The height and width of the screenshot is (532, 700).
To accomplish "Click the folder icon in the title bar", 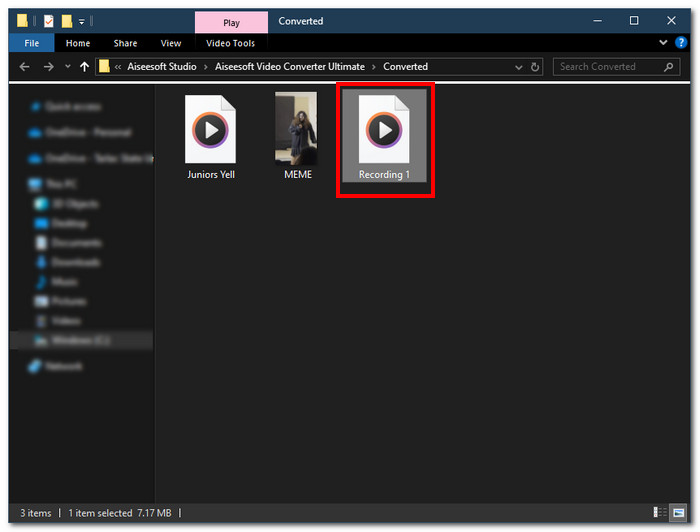I will click(x=22, y=21).
